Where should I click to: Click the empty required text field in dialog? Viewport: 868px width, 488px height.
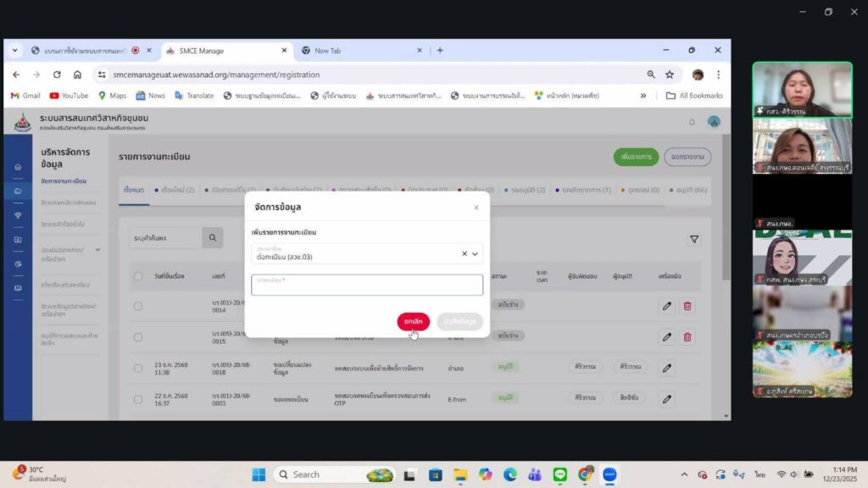367,286
